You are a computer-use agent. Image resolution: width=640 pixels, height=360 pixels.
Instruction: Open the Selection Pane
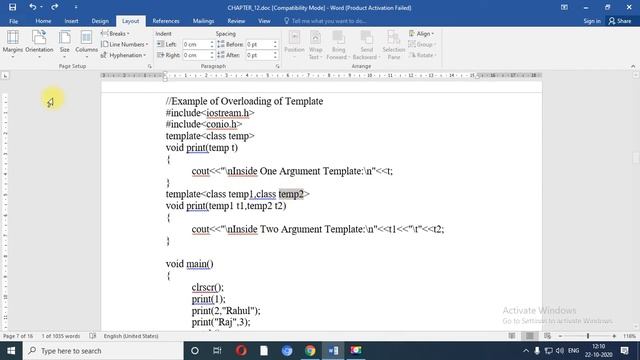coord(393,44)
